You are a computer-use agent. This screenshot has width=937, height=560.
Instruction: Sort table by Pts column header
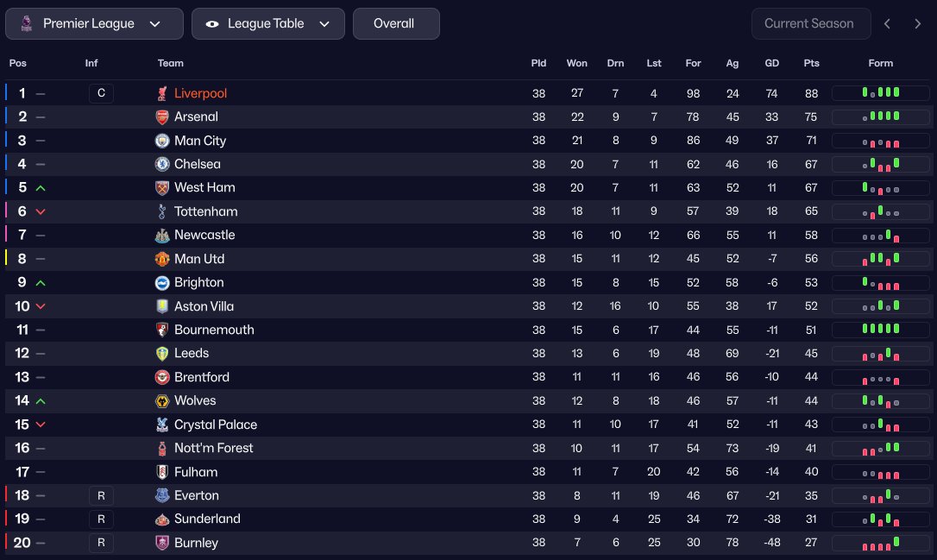811,63
